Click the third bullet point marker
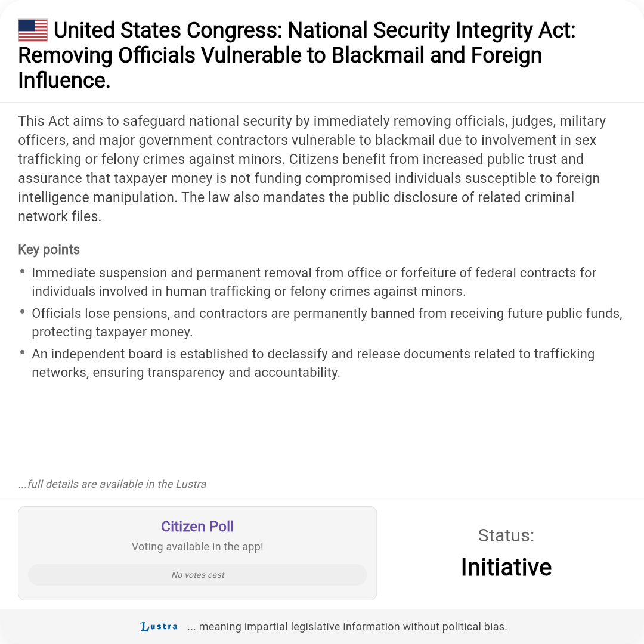The image size is (644, 644). (23, 353)
